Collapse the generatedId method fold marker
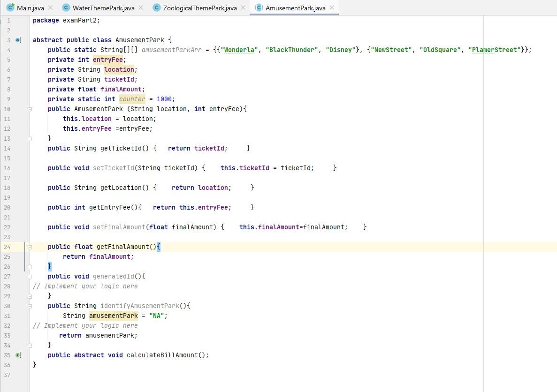The image size is (557, 392). [30, 277]
